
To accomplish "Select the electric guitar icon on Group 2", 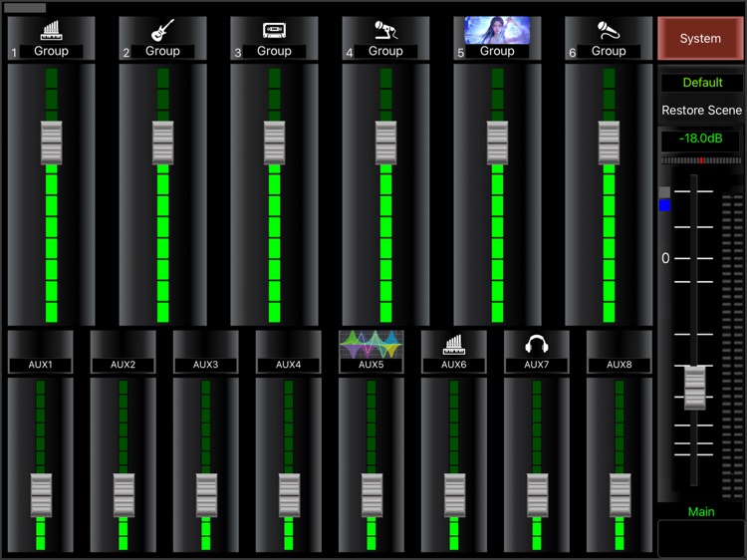I will (162, 30).
